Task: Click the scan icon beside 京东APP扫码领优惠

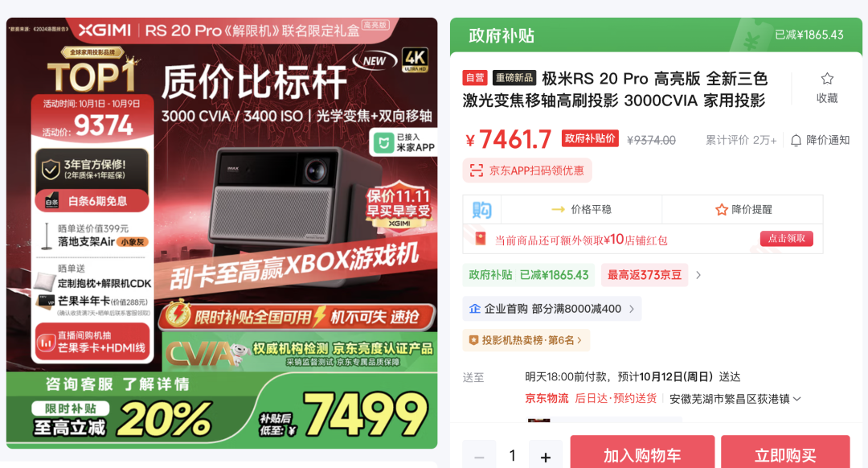Action: (x=476, y=170)
